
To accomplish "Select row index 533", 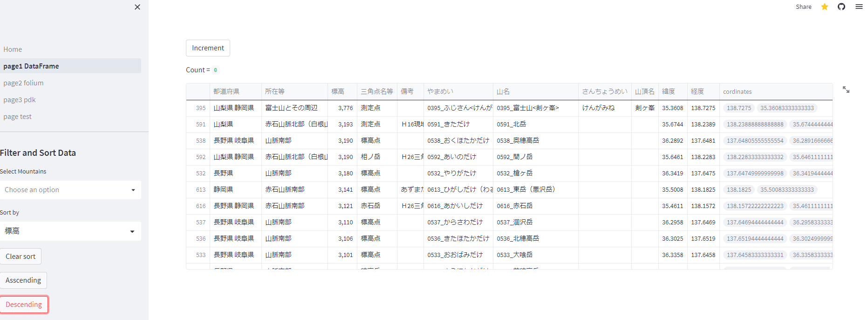I will tap(198, 255).
